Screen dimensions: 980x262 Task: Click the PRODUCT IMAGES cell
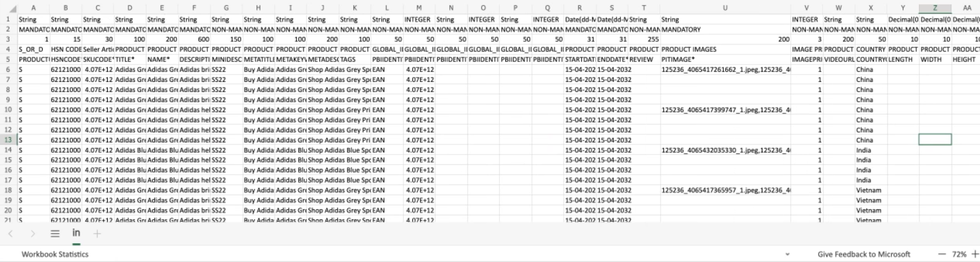726,49
